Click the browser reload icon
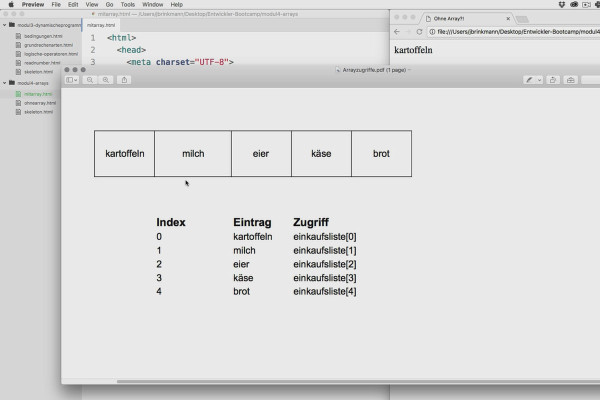 click(x=419, y=32)
